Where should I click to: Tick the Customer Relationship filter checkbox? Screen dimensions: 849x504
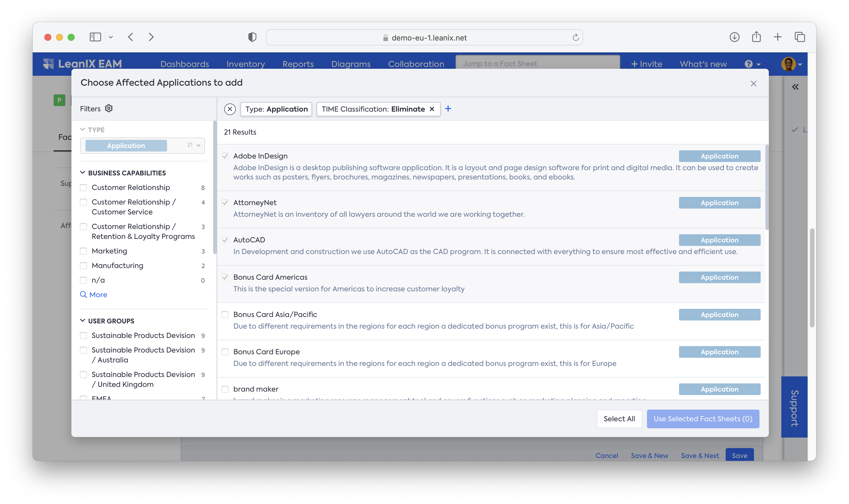[83, 188]
